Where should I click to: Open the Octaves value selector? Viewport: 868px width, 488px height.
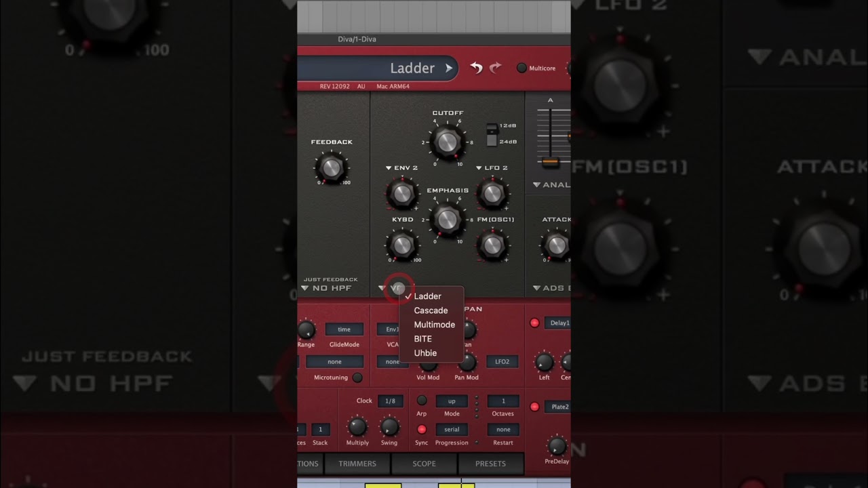tap(503, 401)
